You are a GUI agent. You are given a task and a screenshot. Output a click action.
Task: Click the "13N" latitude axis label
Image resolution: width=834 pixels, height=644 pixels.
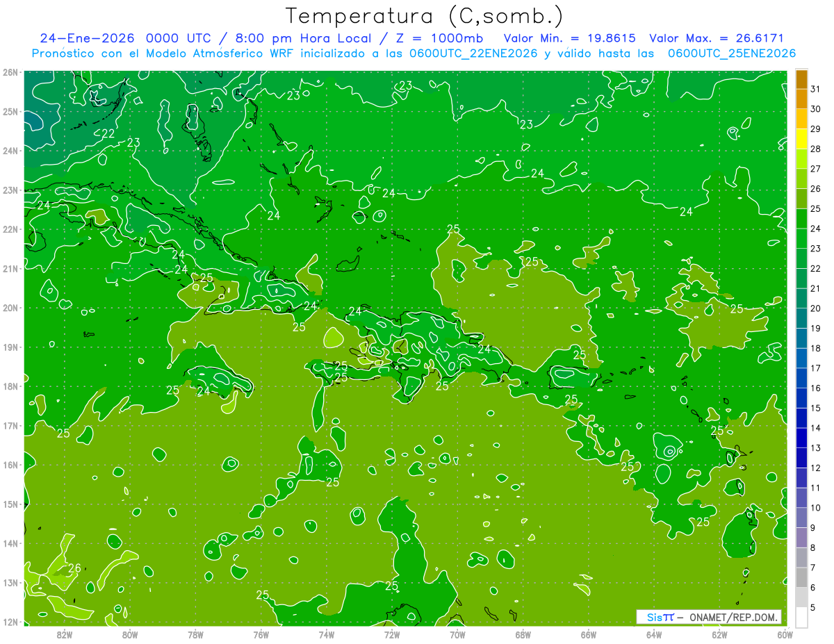click(x=10, y=583)
